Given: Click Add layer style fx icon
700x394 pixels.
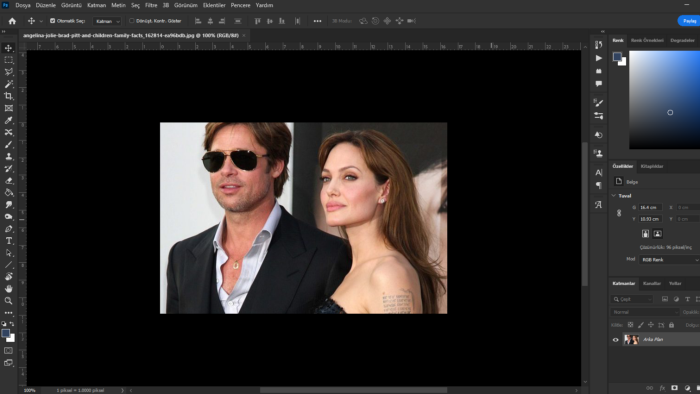Looking at the screenshot, I should (x=662, y=388).
